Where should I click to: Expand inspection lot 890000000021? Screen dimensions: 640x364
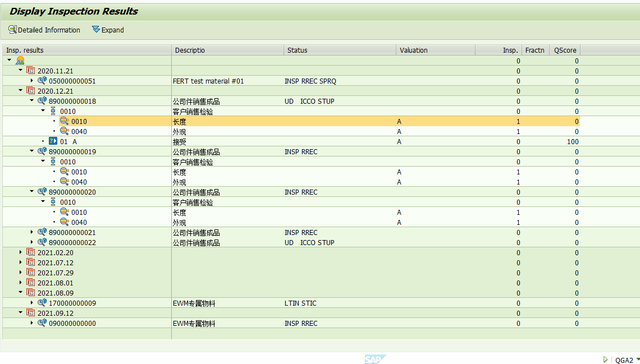click(x=32, y=232)
